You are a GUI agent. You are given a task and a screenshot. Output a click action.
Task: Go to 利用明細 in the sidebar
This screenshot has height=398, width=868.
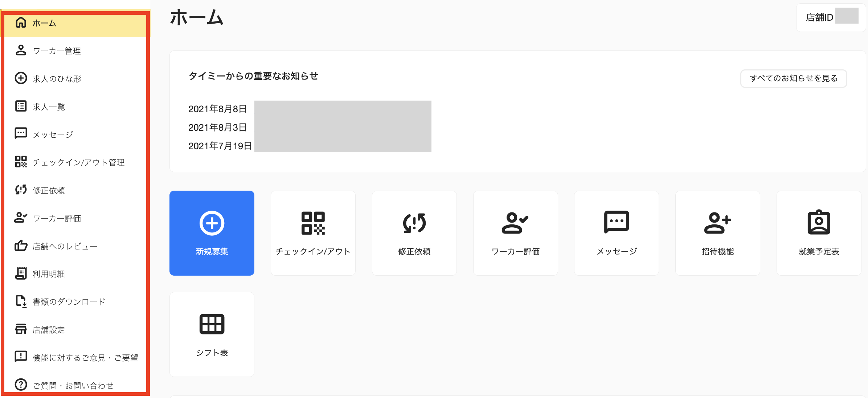75,273
